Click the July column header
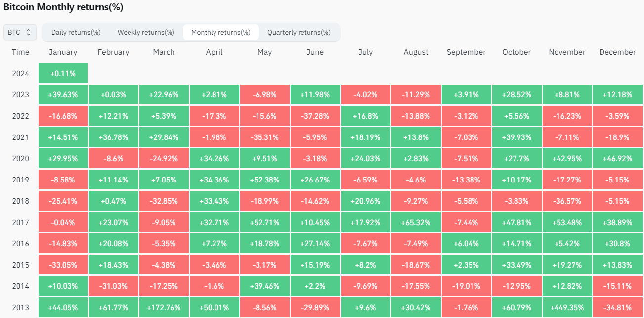This screenshot has width=644, height=318. [x=365, y=52]
